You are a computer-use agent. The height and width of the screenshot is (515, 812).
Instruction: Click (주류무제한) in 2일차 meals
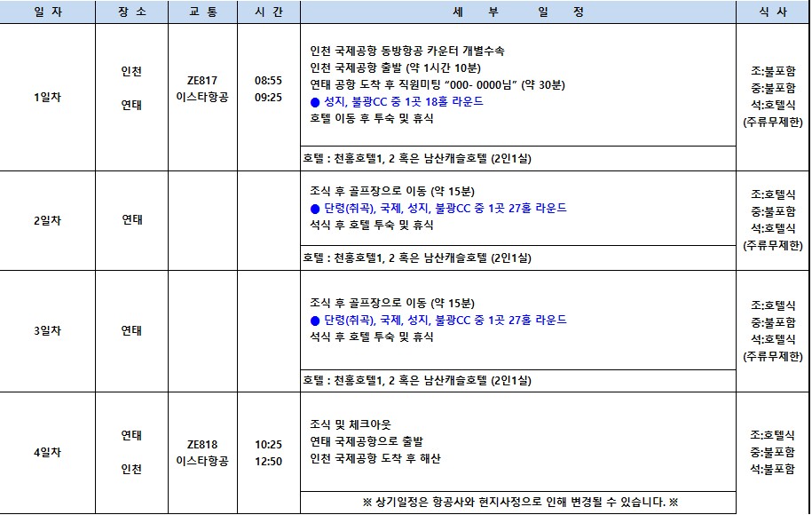[773, 246]
